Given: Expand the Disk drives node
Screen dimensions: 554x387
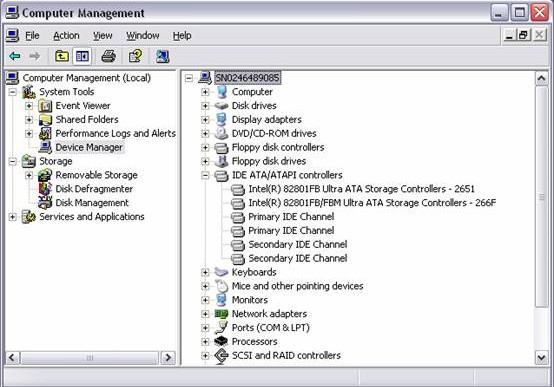Looking at the screenshot, I should pyautogui.click(x=205, y=106).
